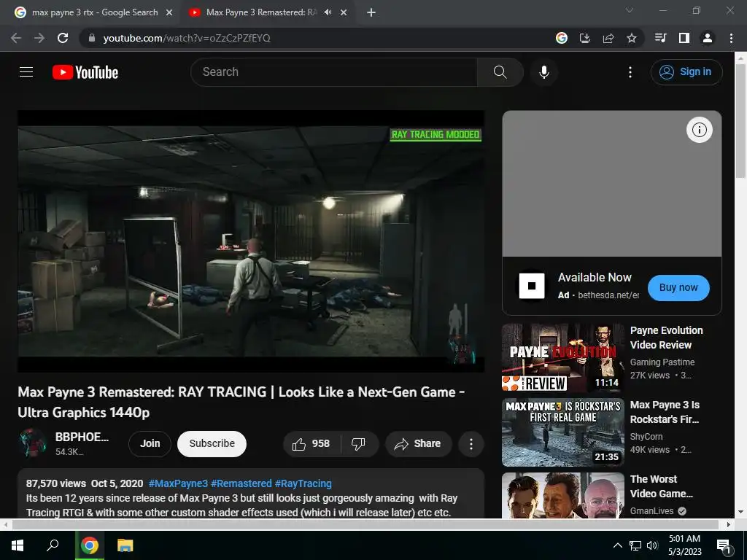The height and width of the screenshot is (560, 747).
Task: Close the Google Search tab
Action: [169, 12]
